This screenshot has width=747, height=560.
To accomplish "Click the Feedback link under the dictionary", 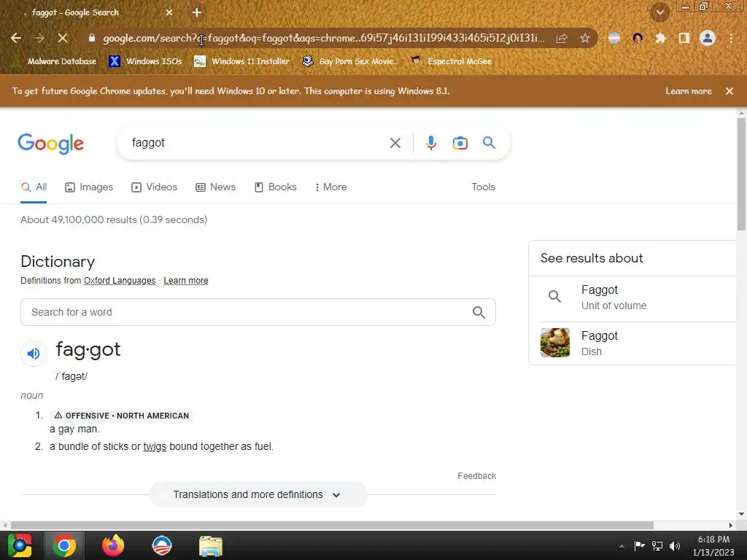I will coord(477,476).
